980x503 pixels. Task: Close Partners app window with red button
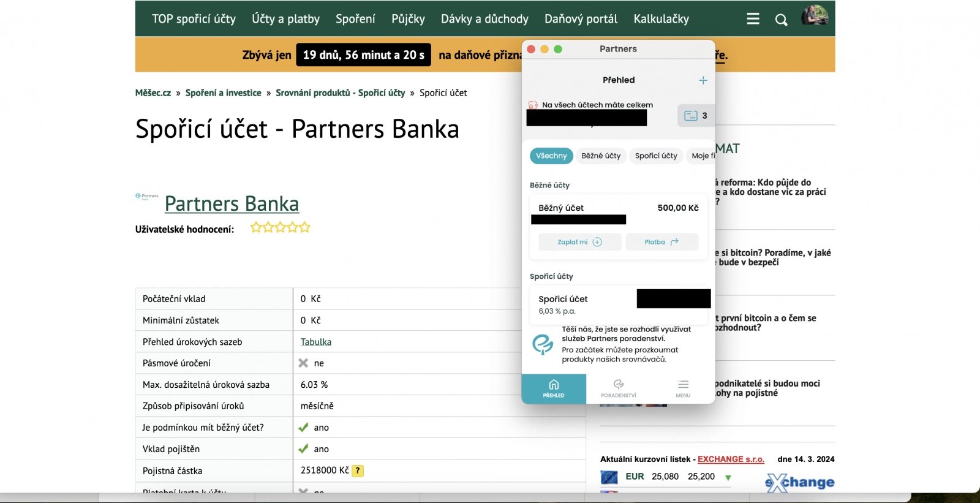(x=531, y=49)
